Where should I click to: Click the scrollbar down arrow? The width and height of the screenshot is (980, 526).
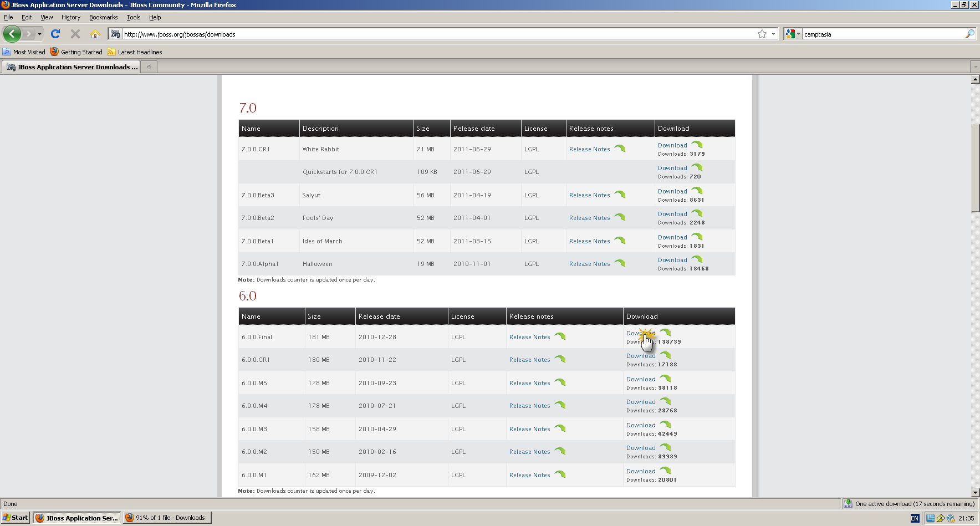[975, 492]
